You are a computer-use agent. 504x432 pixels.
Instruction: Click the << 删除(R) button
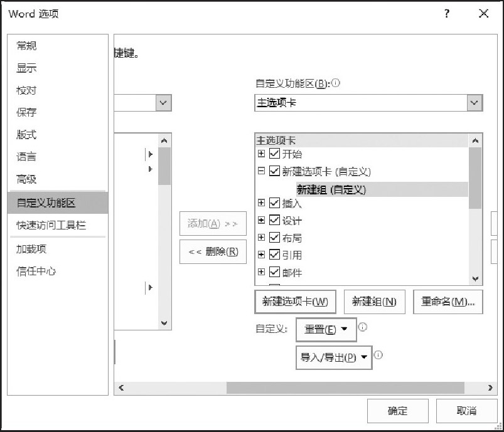coord(213,251)
